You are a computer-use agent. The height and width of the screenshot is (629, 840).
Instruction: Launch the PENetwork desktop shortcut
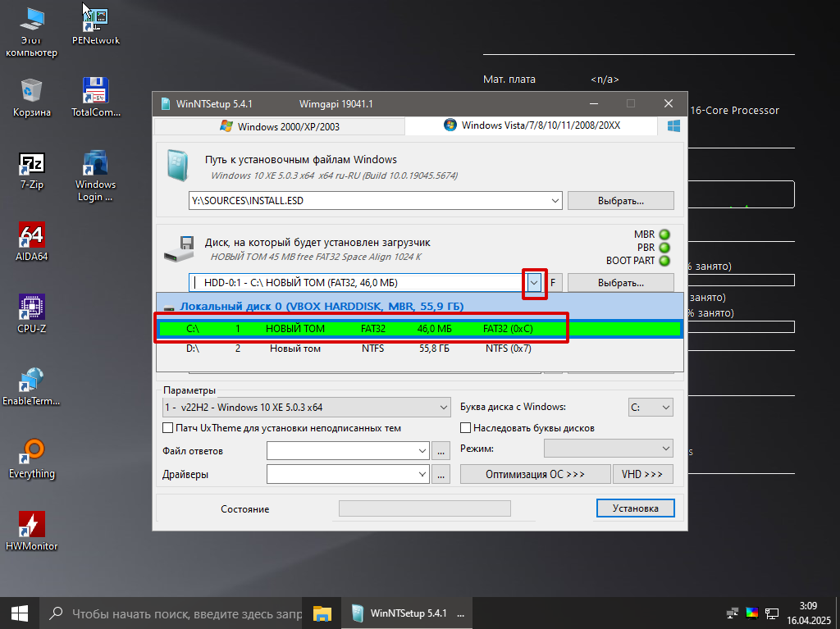coord(96,27)
